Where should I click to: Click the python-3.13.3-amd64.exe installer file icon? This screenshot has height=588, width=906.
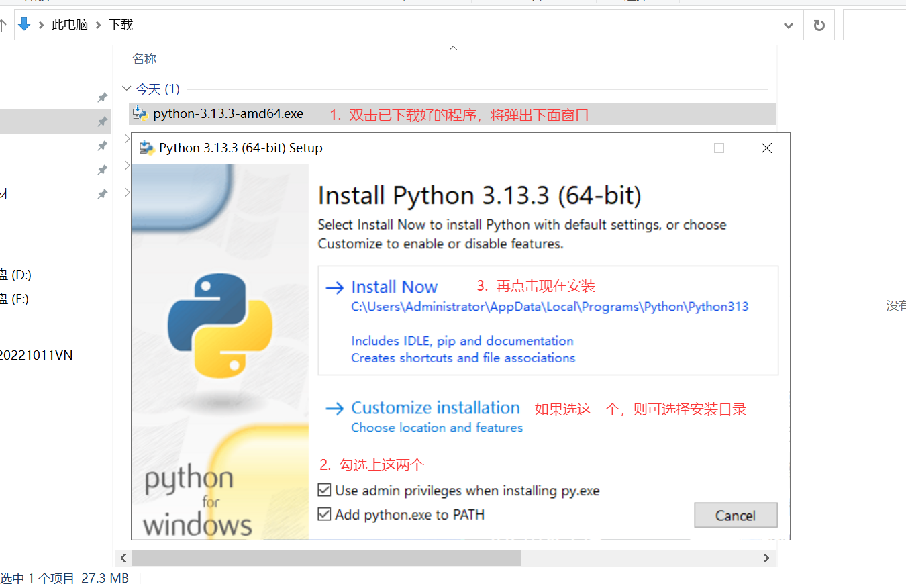140,113
